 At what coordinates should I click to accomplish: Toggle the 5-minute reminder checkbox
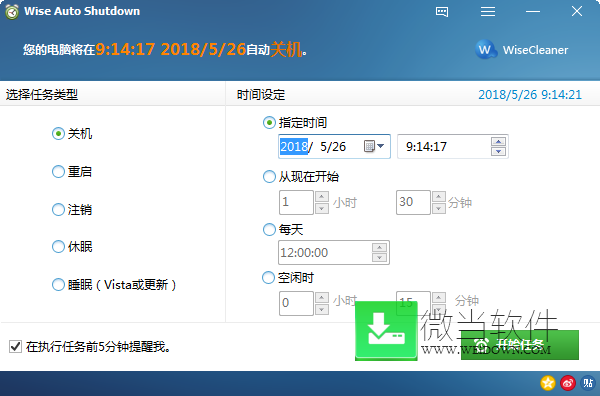pyautogui.click(x=15, y=347)
